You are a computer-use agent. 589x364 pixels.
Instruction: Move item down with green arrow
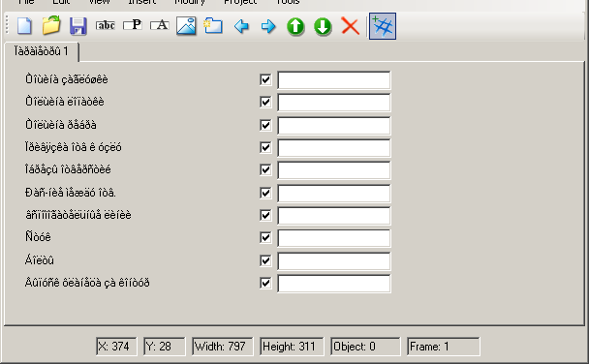coord(323,27)
